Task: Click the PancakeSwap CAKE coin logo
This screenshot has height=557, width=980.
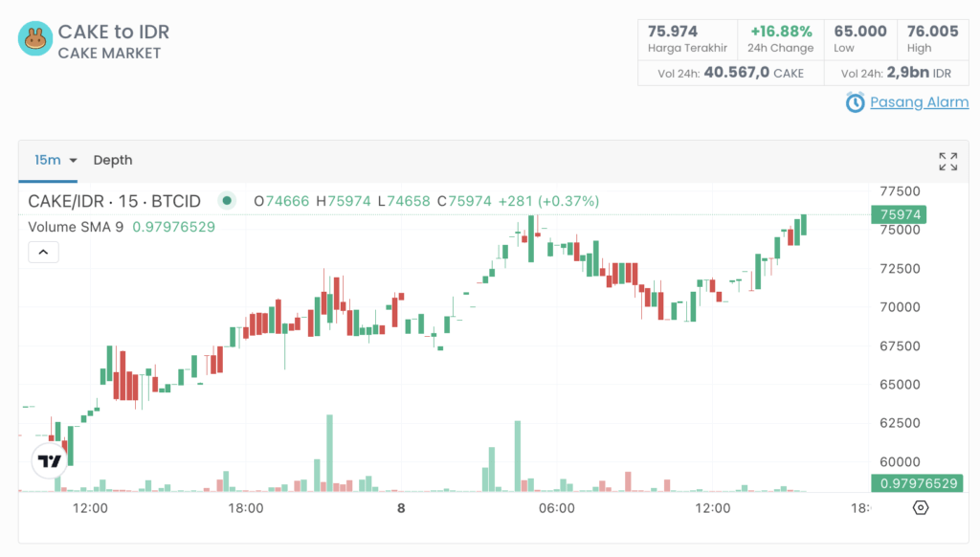Action: (35, 39)
